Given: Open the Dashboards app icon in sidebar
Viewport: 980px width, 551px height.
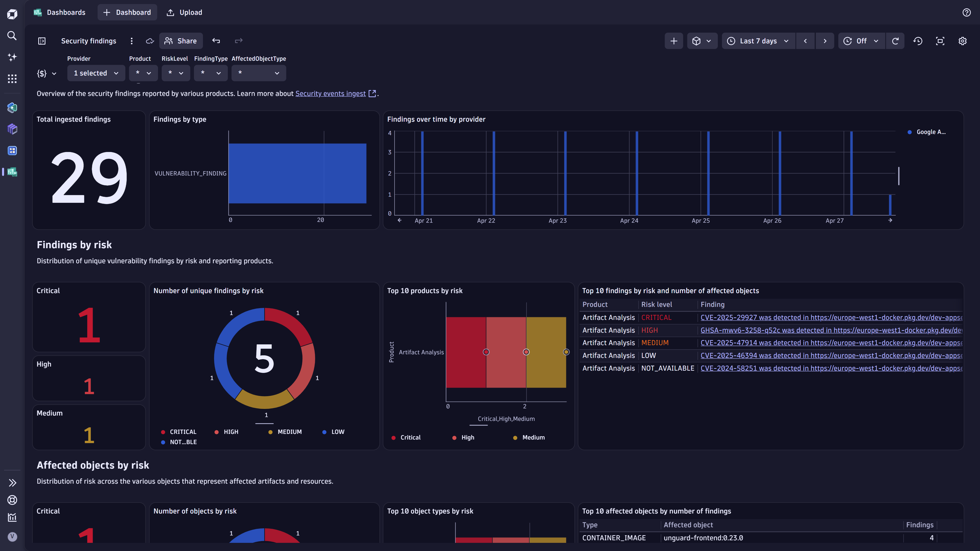Looking at the screenshot, I should pyautogui.click(x=12, y=172).
